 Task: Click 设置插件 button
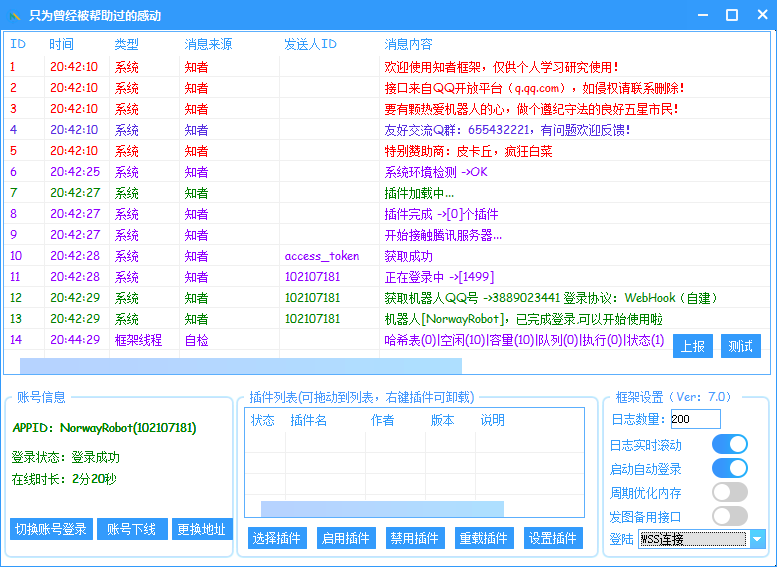(x=553, y=538)
